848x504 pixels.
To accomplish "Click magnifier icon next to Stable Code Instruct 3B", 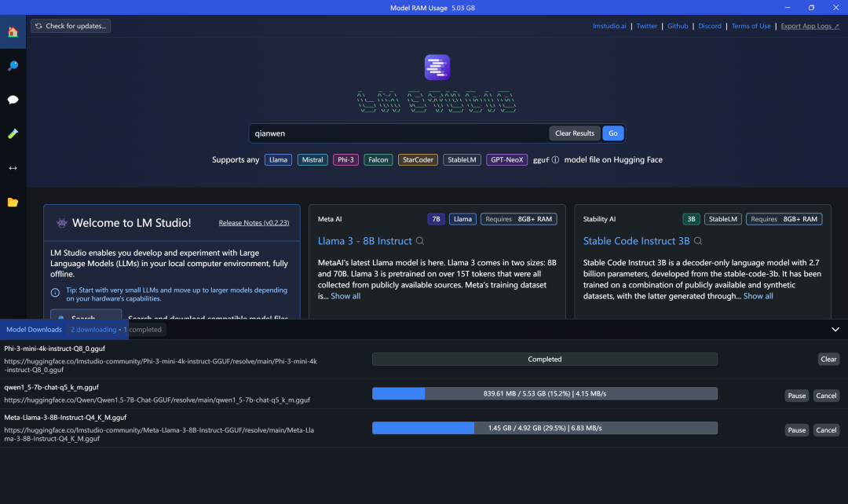I will click(x=698, y=241).
